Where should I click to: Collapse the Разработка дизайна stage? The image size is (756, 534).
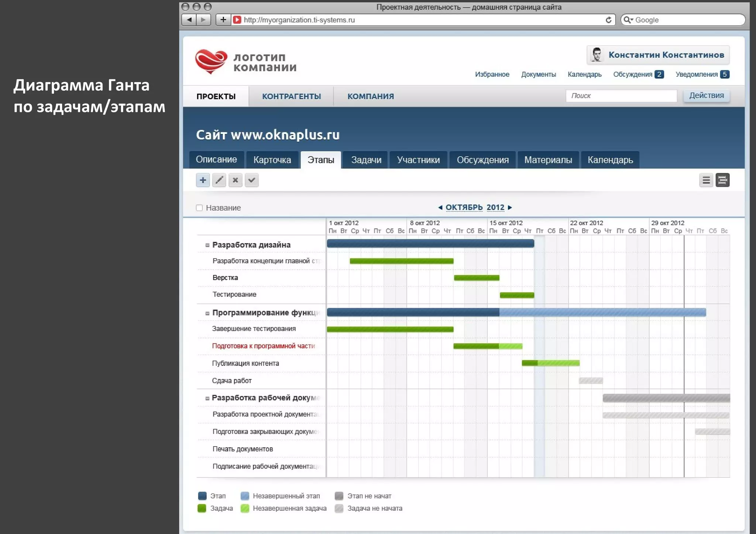207,245
